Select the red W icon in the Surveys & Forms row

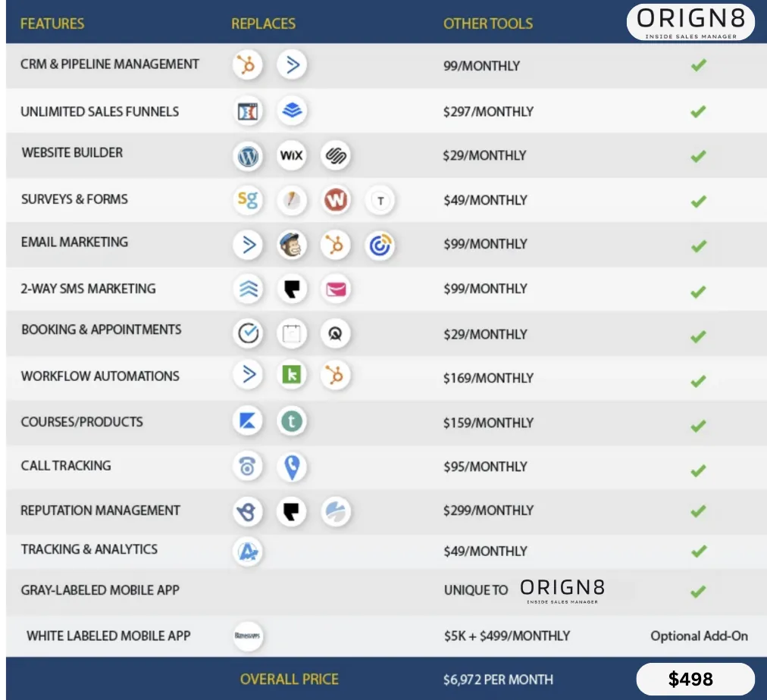(x=336, y=200)
